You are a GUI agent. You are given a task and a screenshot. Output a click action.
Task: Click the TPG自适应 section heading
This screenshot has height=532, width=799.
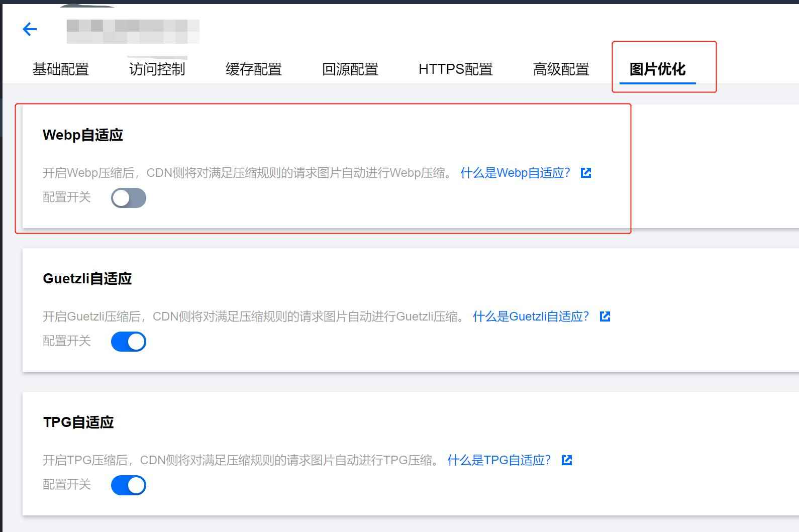(x=78, y=422)
